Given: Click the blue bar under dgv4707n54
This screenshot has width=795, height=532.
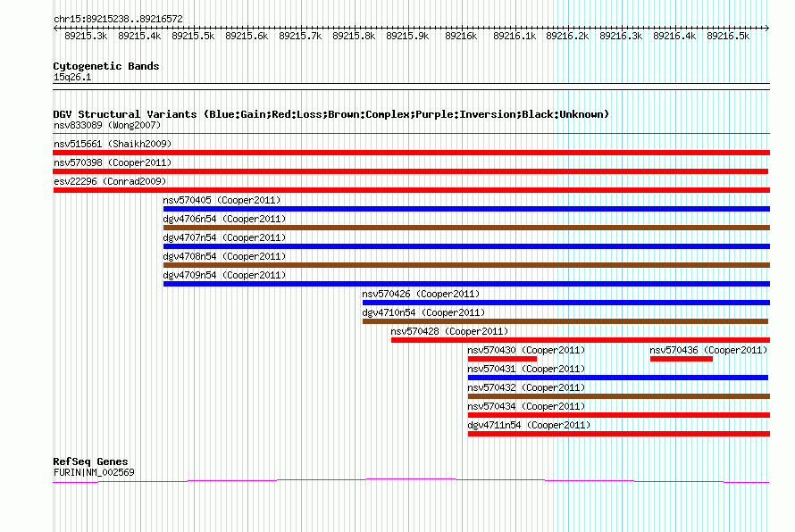Looking at the screenshot, I should click(466, 246).
